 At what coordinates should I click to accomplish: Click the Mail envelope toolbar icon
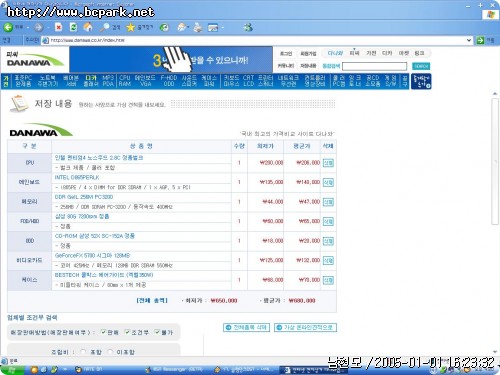(182, 27)
